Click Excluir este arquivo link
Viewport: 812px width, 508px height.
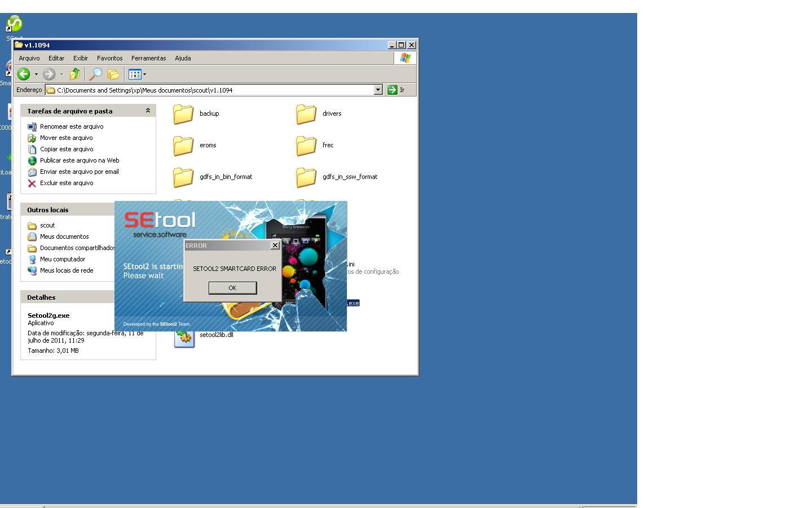pos(67,183)
